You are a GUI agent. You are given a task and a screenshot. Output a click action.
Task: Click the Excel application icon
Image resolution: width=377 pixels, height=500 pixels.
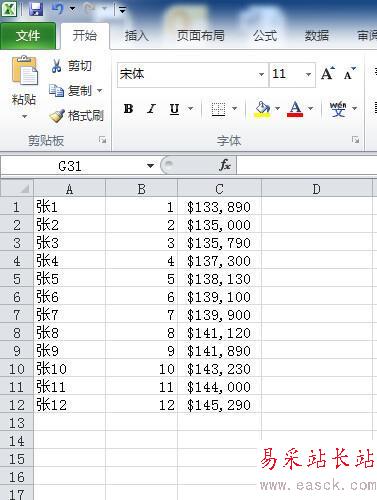tap(9, 9)
